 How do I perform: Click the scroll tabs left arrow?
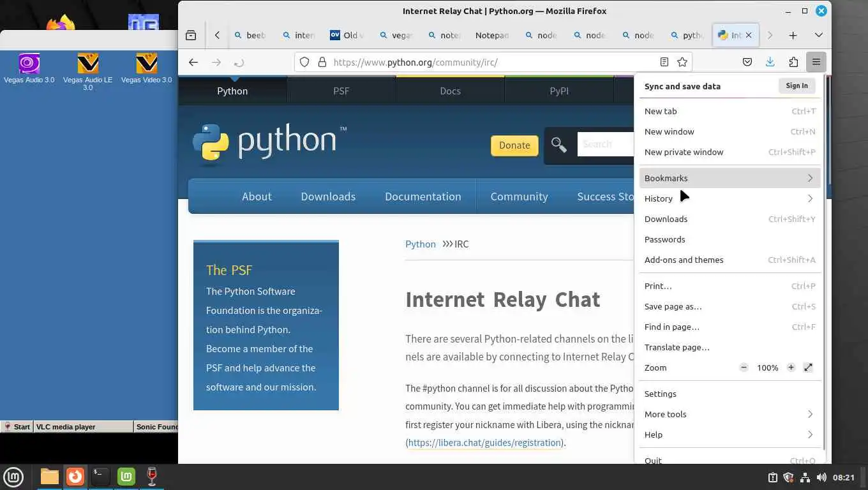pos(217,35)
